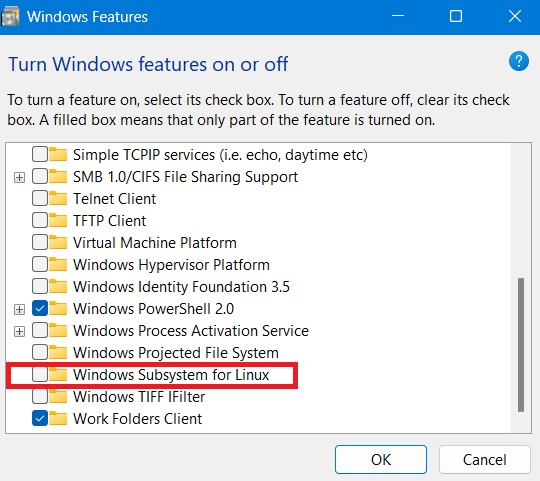Click the folder icon beside Virtual Machine Platform

(x=58, y=242)
